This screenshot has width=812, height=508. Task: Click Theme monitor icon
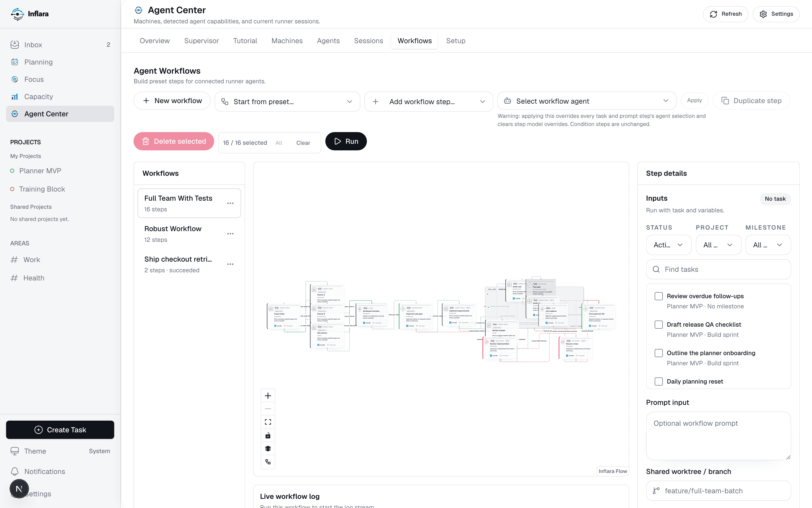pos(15,451)
